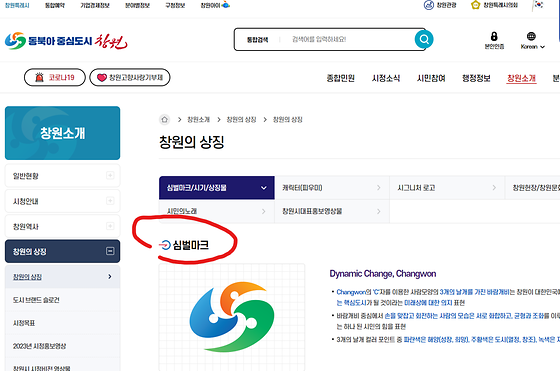Open the Korean language dropdown
Viewport: 560px width, 371px height.
(x=532, y=47)
